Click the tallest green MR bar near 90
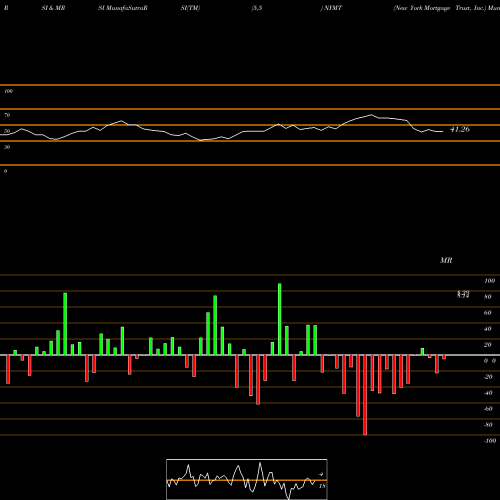The image size is (500, 500). click(279, 319)
